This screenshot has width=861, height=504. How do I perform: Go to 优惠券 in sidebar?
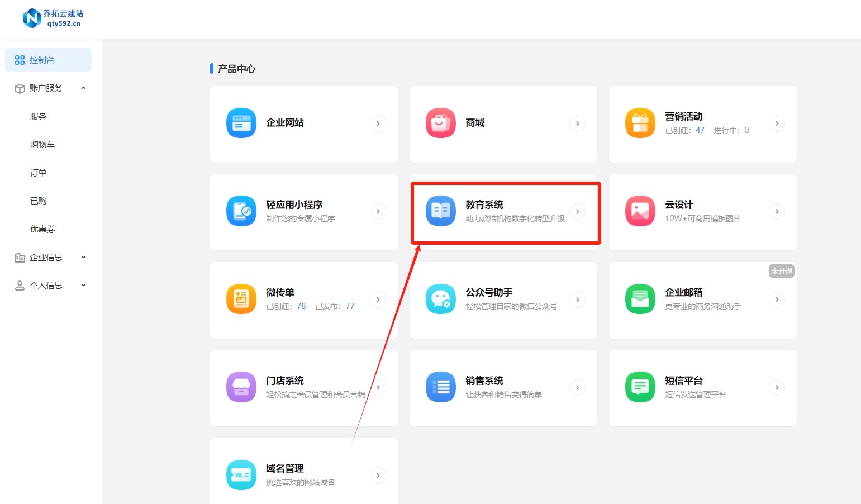(x=42, y=229)
